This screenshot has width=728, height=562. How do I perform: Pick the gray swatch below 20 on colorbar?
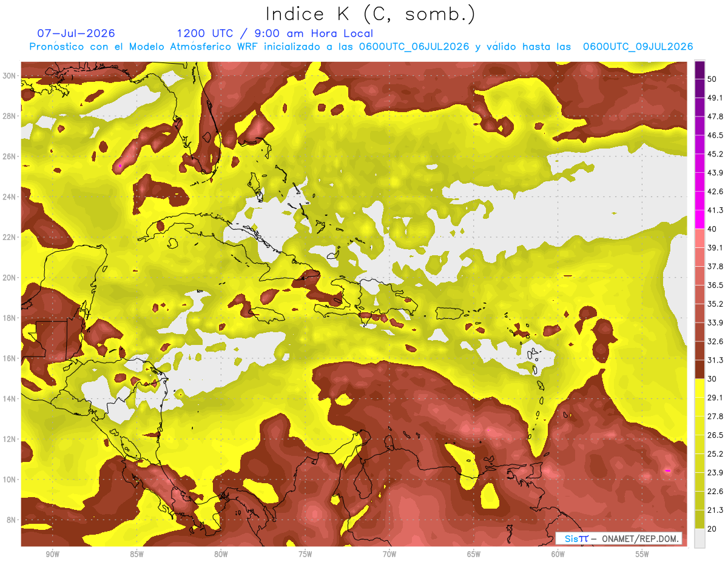click(x=699, y=538)
